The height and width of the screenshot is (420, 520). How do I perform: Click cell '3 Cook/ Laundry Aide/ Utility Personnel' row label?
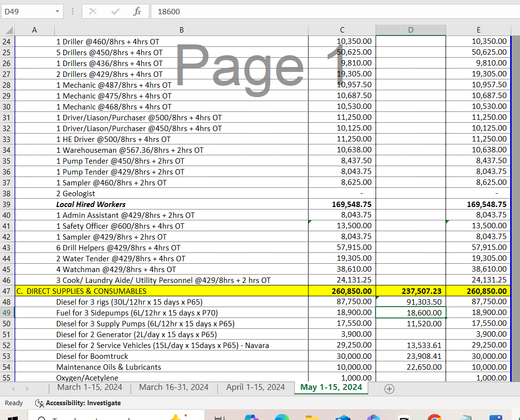pyautogui.click(x=181, y=280)
